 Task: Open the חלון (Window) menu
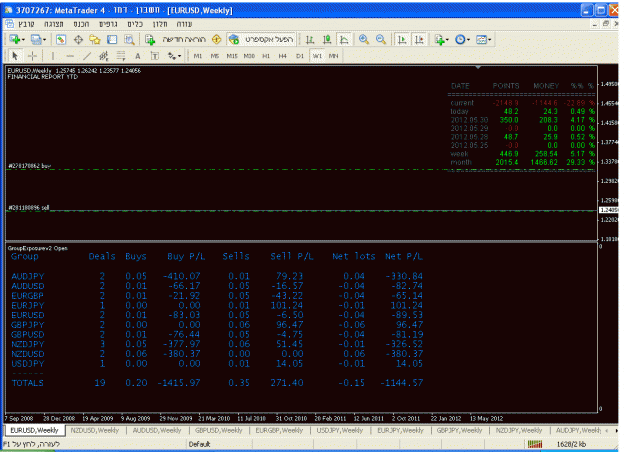160,24
